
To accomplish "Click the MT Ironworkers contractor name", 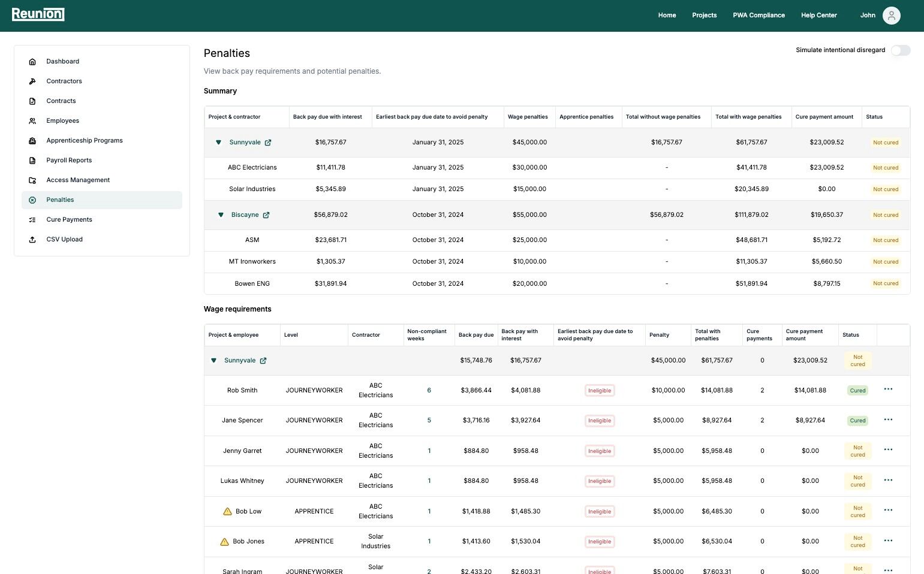I will [x=252, y=262].
